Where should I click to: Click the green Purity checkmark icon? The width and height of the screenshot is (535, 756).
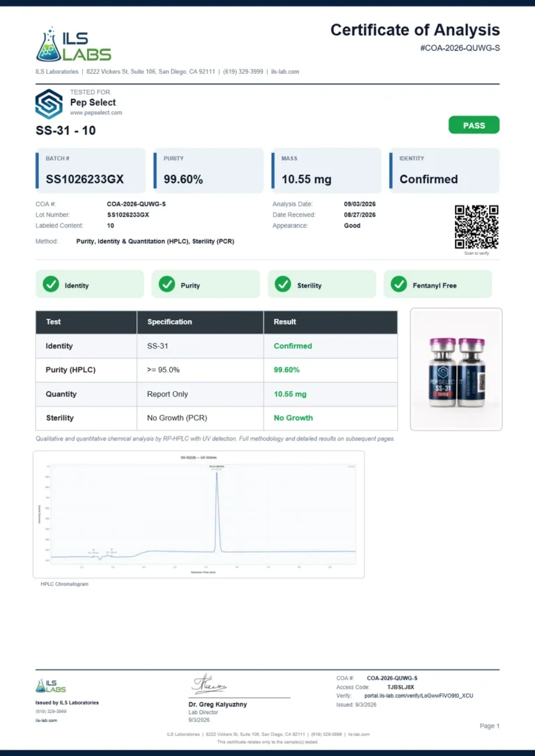click(167, 285)
